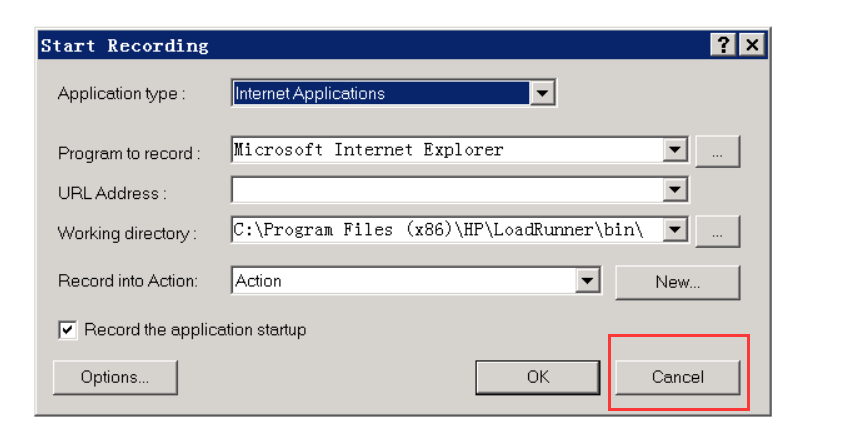Browse for the working directory folder
Screen dimensions: 847x430
(x=718, y=231)
